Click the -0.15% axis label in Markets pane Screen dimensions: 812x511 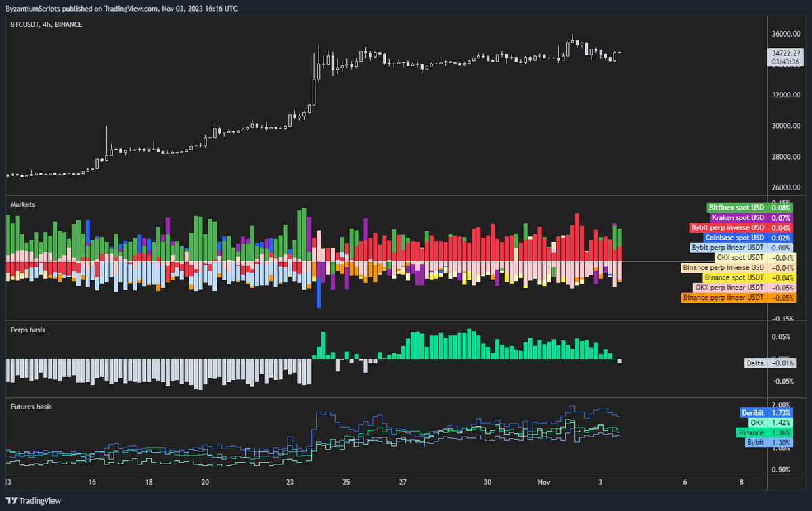point(782,319)
